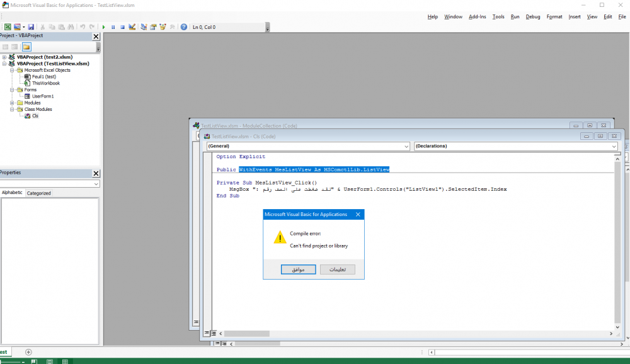Select UserForm1 in project tree

point(43,96)
